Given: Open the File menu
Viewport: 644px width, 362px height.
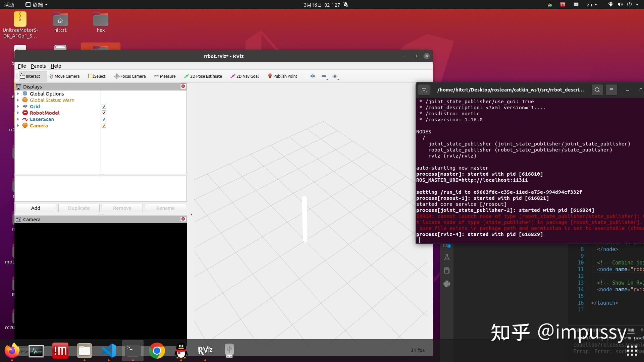Looking at the screenshot, I should 21,66.
